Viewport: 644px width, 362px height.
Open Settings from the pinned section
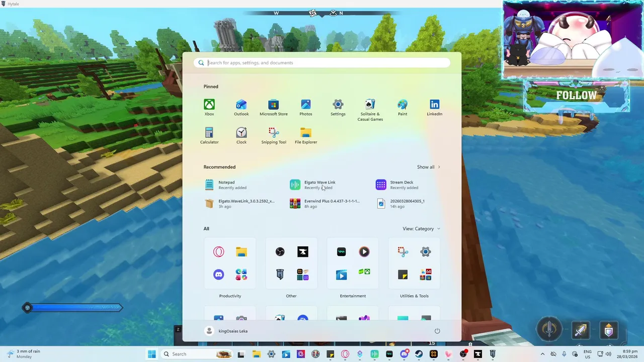click(338, 107)
